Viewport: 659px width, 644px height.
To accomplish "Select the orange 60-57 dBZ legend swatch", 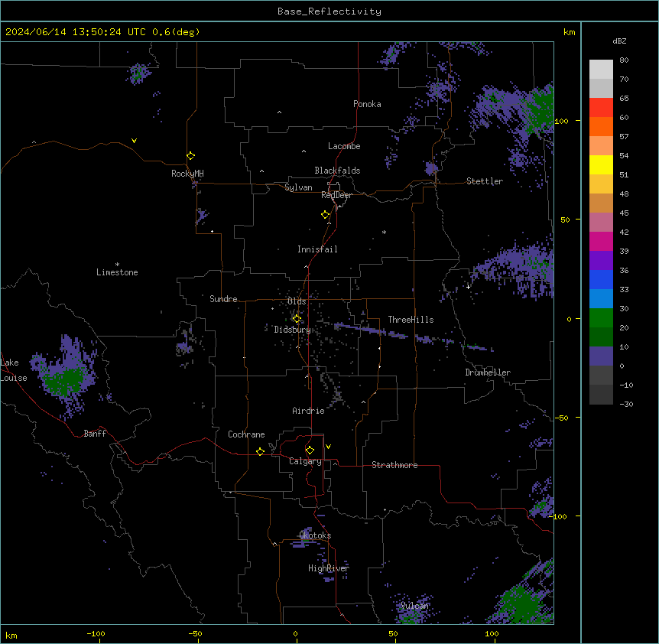I will pos(601,126).
